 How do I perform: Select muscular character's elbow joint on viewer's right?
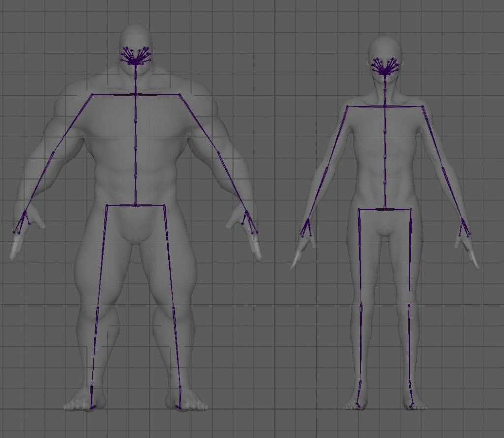coord(218,153)
